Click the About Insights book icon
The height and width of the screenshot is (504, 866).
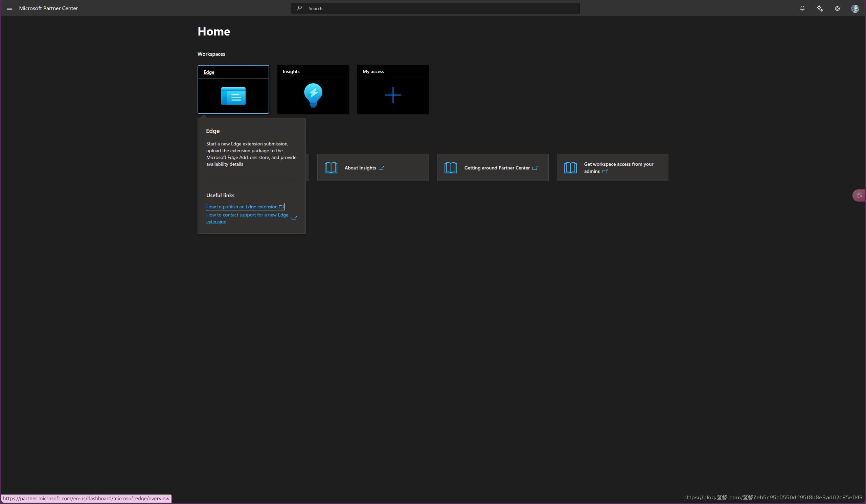click(331, 168)
